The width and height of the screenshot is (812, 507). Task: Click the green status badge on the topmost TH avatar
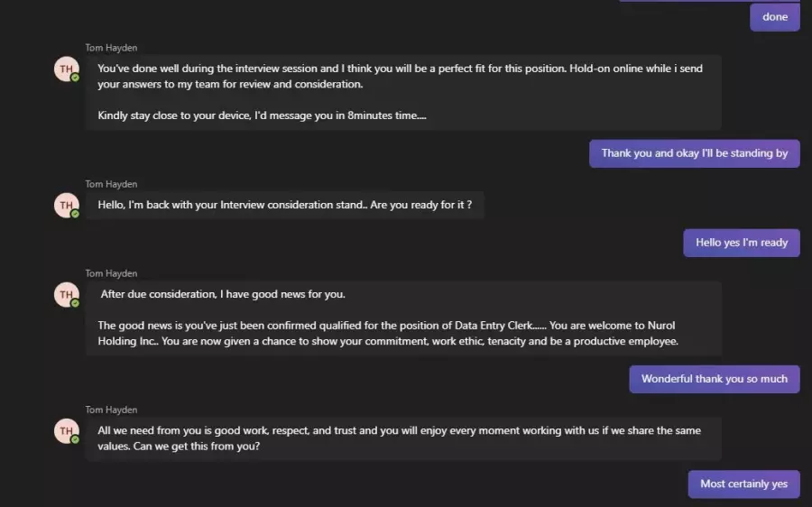75,78
